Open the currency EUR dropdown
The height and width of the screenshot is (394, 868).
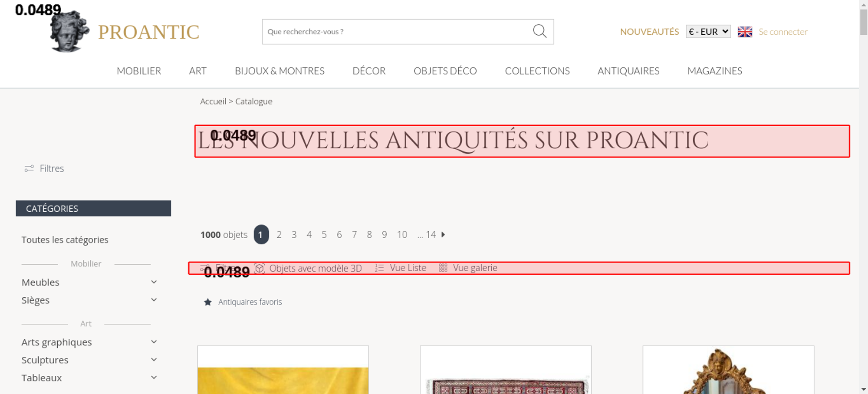click(x=708, y=32)
